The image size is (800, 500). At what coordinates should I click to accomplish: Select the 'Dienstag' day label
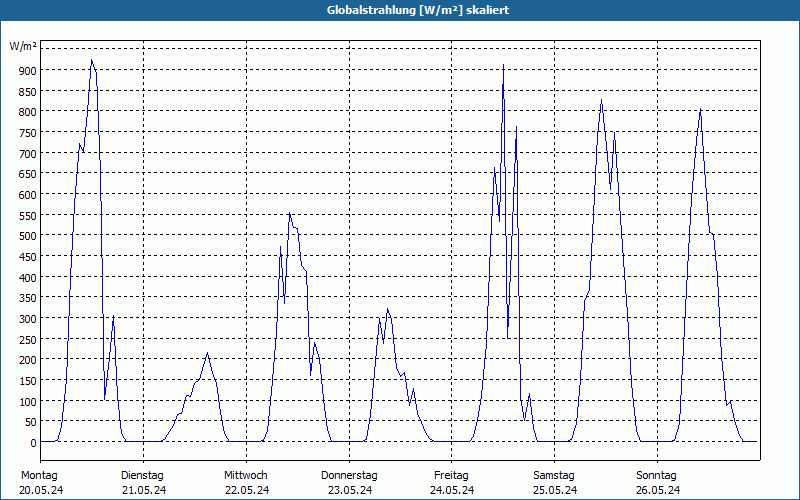[x=142, y=476]
